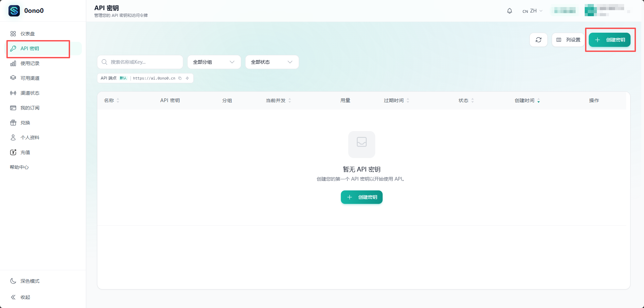Image resolution: width=644 pixels, height=308 pixels.
Task: Click the API 端点 label
Action: pos(108,78)
